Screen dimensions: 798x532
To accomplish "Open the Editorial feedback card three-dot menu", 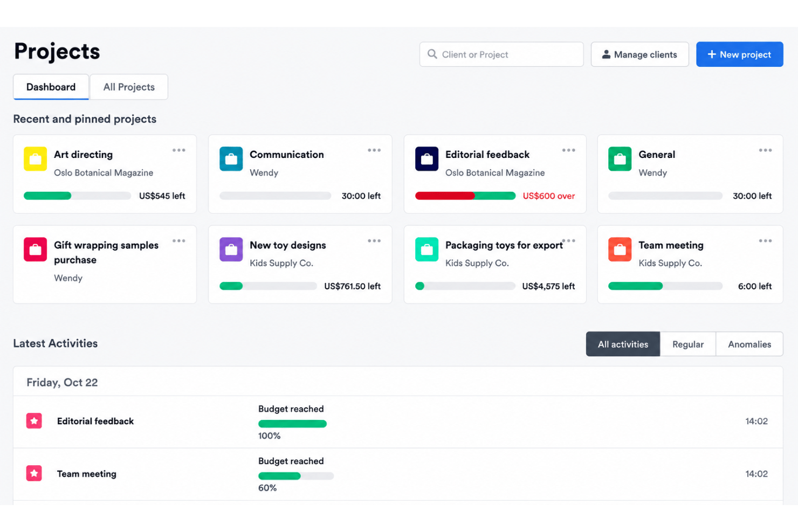I will 569,150.
